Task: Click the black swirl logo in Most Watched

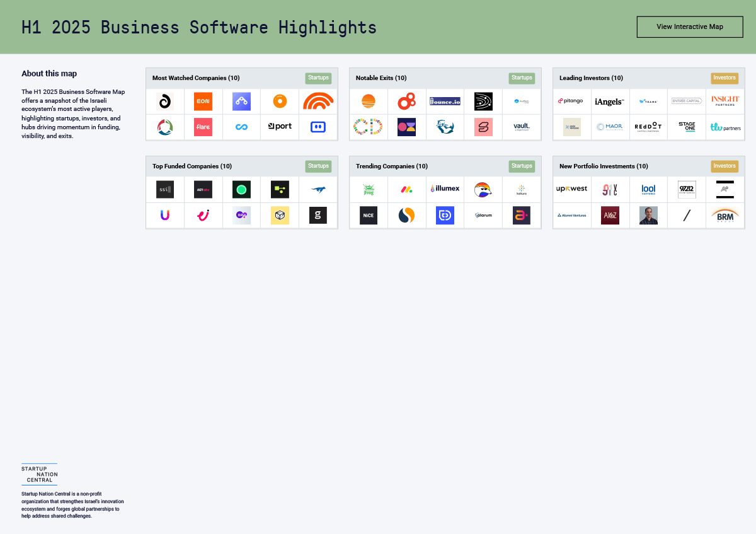Action: 165,101
